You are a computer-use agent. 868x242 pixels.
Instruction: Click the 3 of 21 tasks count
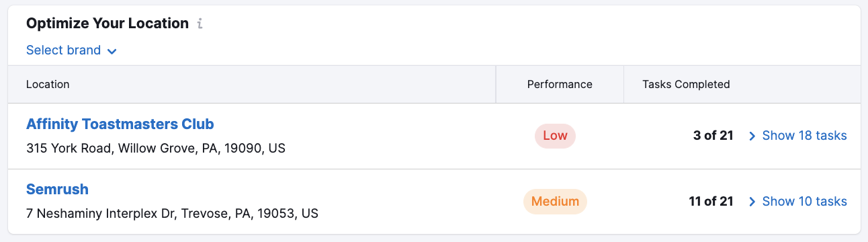pos(713,136)
